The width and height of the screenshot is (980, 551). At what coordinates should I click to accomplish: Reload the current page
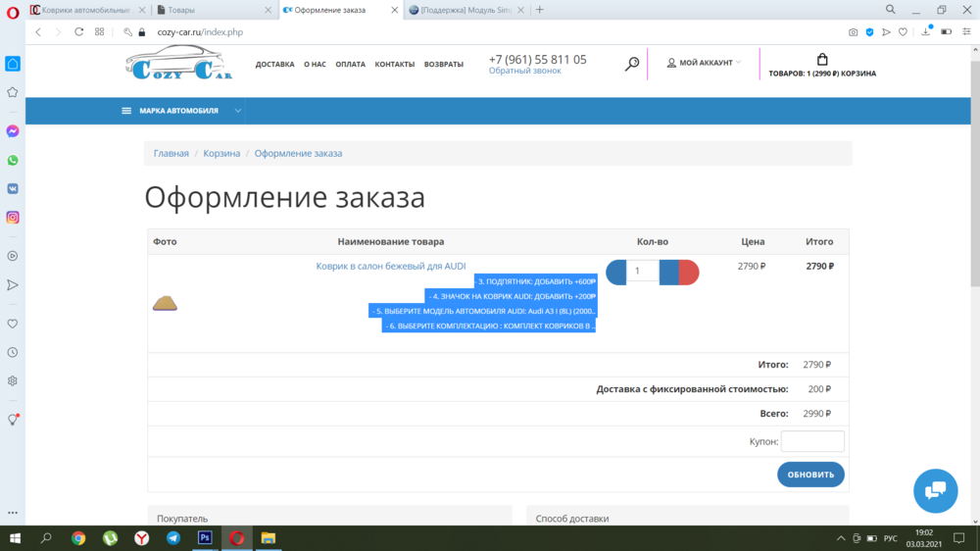point(78,32)
